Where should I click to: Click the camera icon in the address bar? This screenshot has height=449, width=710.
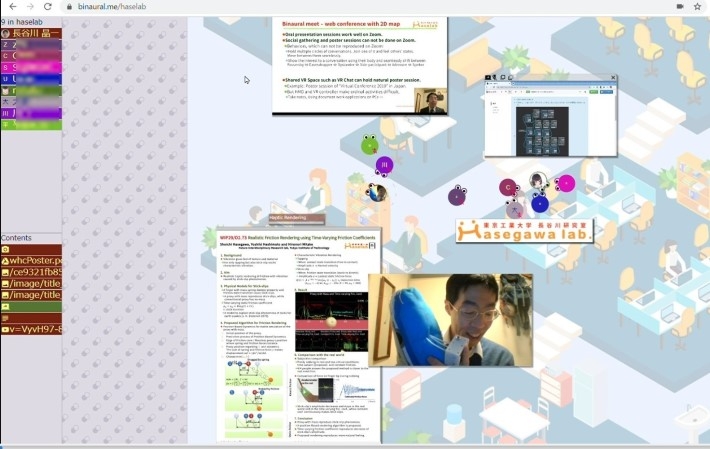coord(679,6)
